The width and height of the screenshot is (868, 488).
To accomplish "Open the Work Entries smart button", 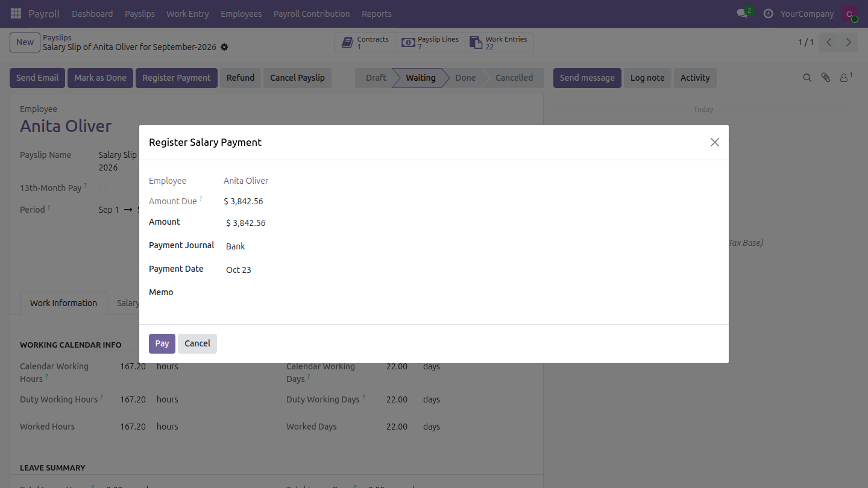I will pos(499,42).
